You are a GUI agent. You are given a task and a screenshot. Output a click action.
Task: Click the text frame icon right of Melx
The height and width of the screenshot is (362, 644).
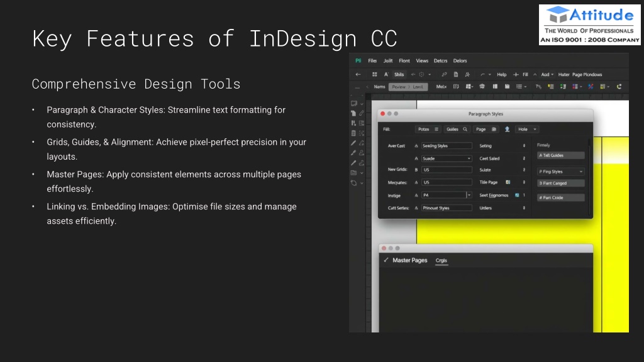456,87
